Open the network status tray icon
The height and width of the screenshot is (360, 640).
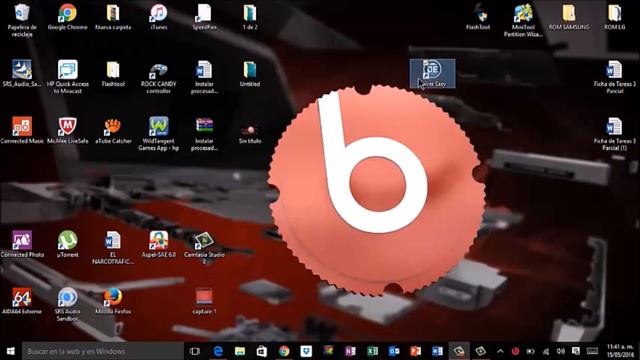[x=546, y=351]
